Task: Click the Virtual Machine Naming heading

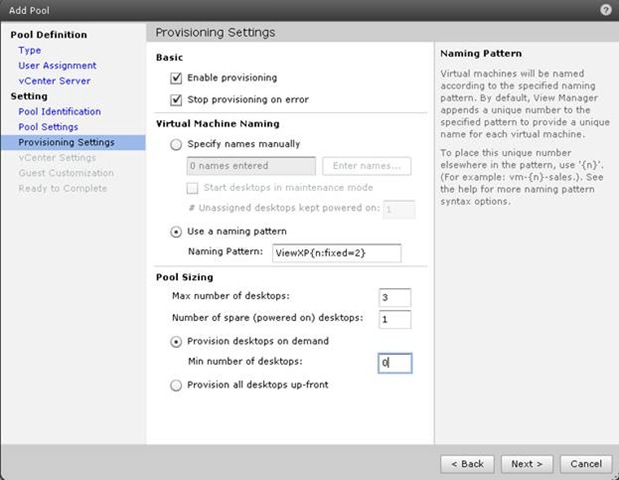Action: pyautogui.click(x=218, y=124)
